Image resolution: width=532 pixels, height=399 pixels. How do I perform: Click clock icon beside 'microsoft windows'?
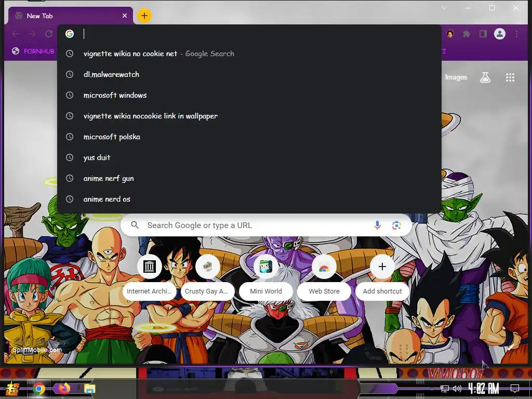point(70,95)
